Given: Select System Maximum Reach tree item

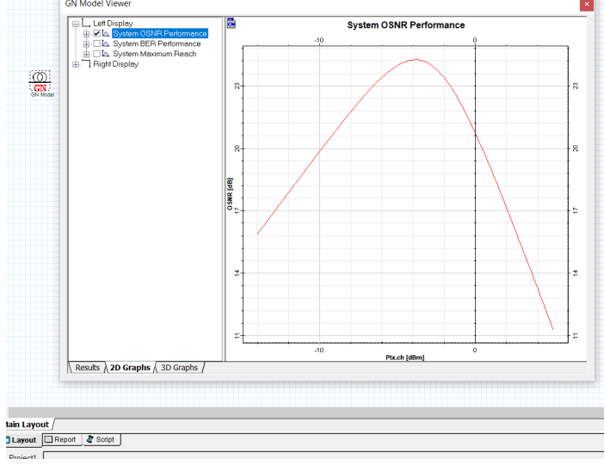Looking at the screenshot, I should tap(154, 54).
